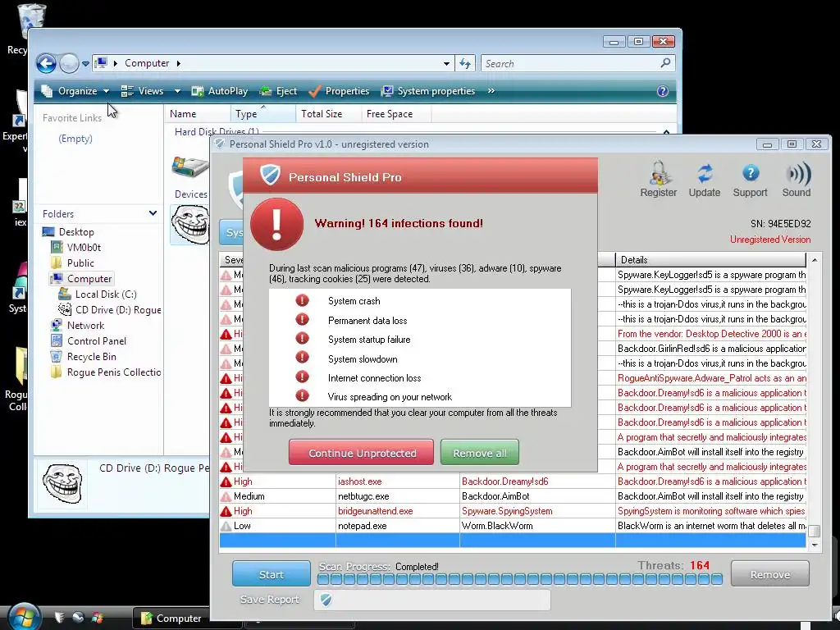Image resolution: width=840 pixels, height=630 pixels.
Task: Click the refresh icon beside the address bar
Action: pos(465,64)
